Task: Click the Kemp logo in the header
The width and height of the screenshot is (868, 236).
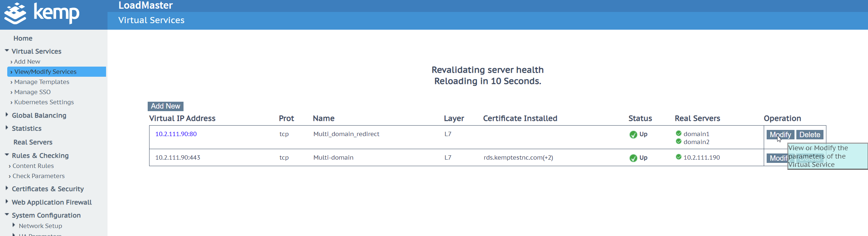Action: coord(42,13)
